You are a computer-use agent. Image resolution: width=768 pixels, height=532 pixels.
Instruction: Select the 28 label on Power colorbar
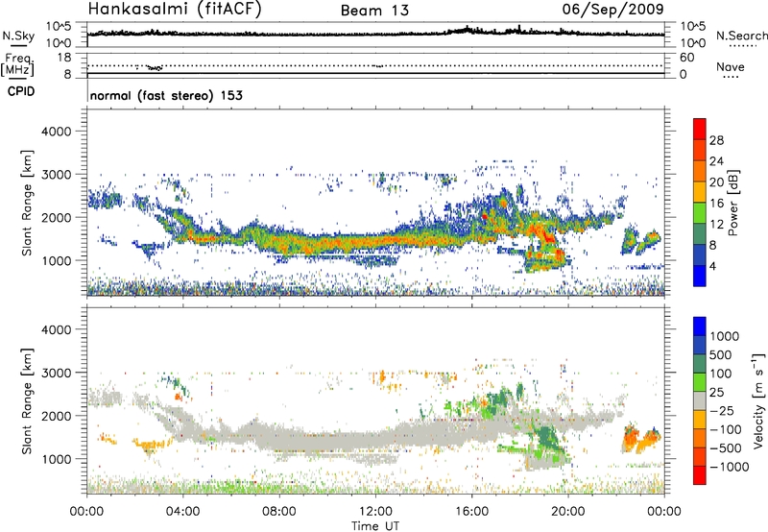click(x=716, y=140)
